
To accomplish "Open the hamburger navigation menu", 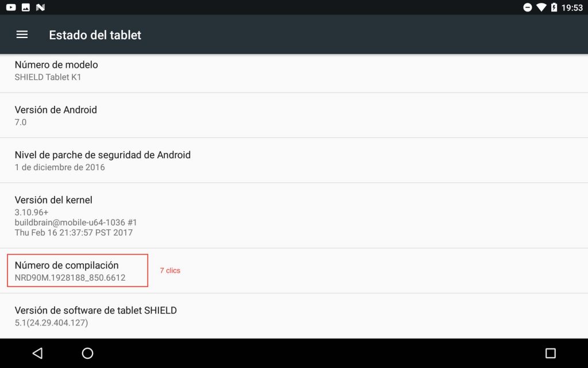I will pos(22,34).
